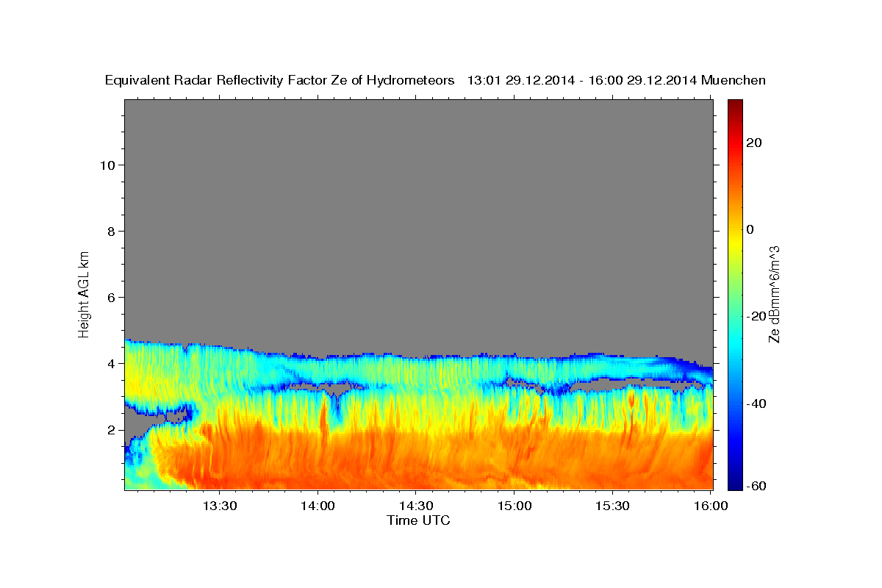This screenshot has width=882, height=588.
Task: Click the colorbar tick value '0'
Action: (750, 229)
